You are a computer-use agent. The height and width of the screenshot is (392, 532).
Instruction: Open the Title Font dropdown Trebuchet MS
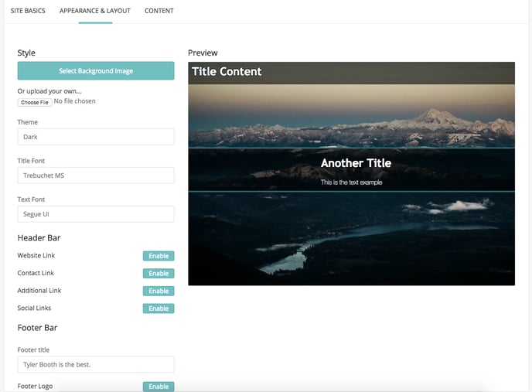click(96, 176)
